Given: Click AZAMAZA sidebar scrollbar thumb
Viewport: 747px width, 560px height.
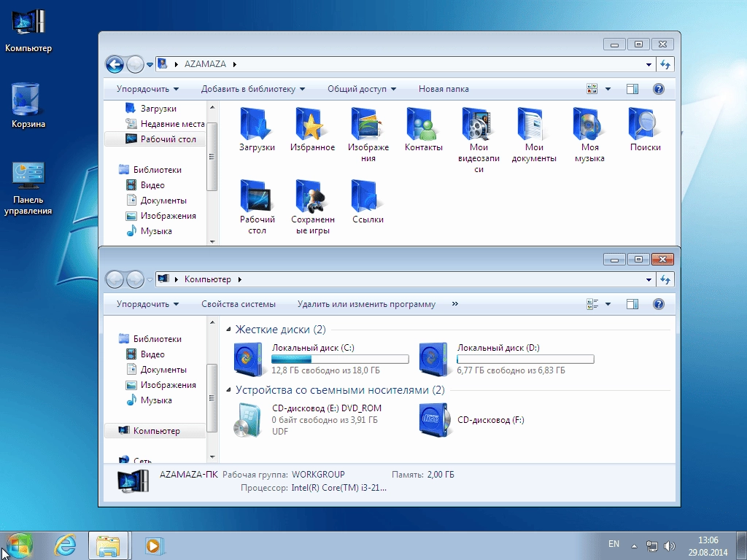Looking at the screenshot, I should 212,157.
